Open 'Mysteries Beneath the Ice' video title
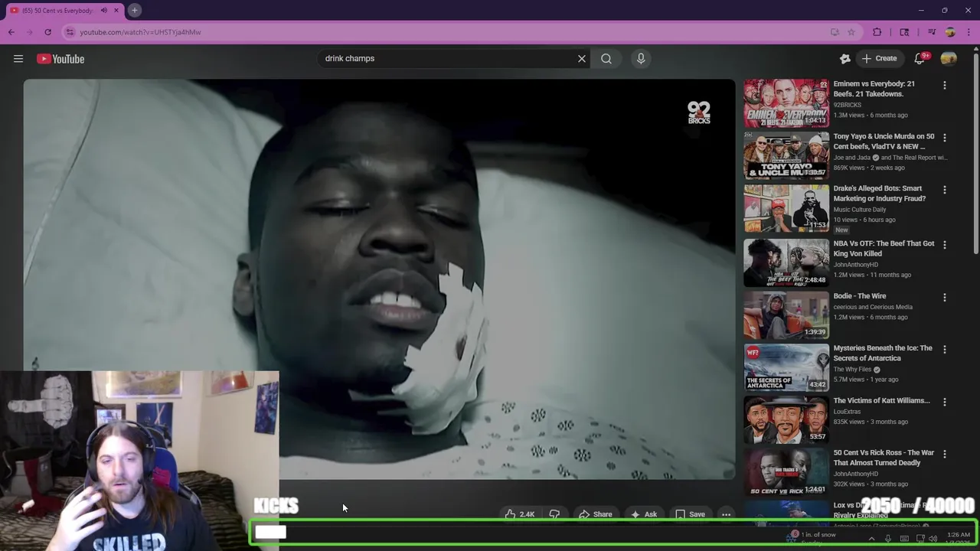Screen dimensions: 980x551 tap(883, 353)
